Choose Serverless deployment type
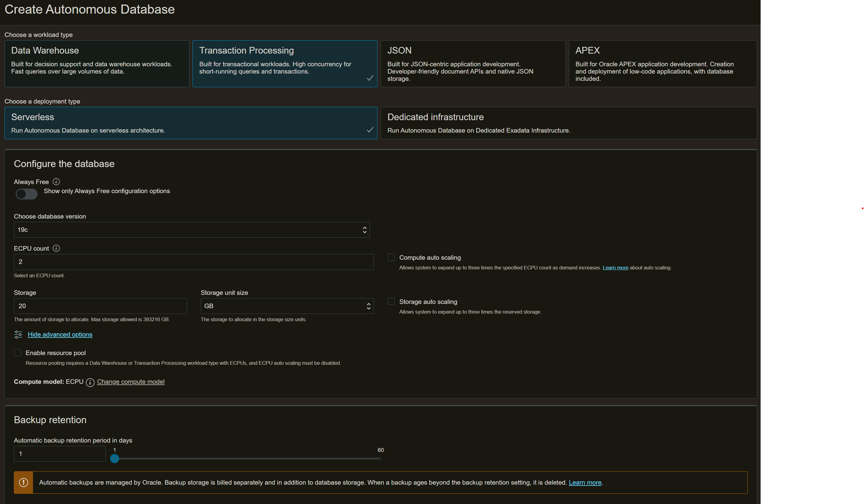 tap(191, 123)
